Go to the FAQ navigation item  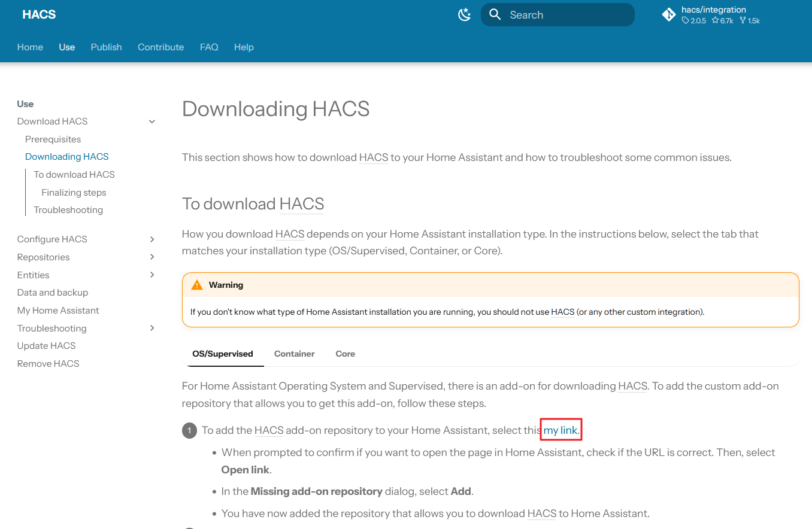tap(209, 47)
